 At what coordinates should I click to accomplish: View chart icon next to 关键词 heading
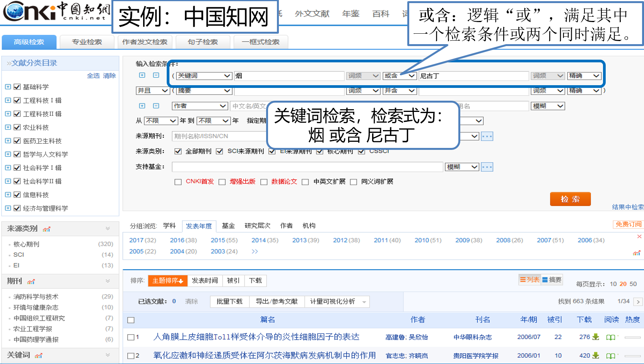point(38,355)
